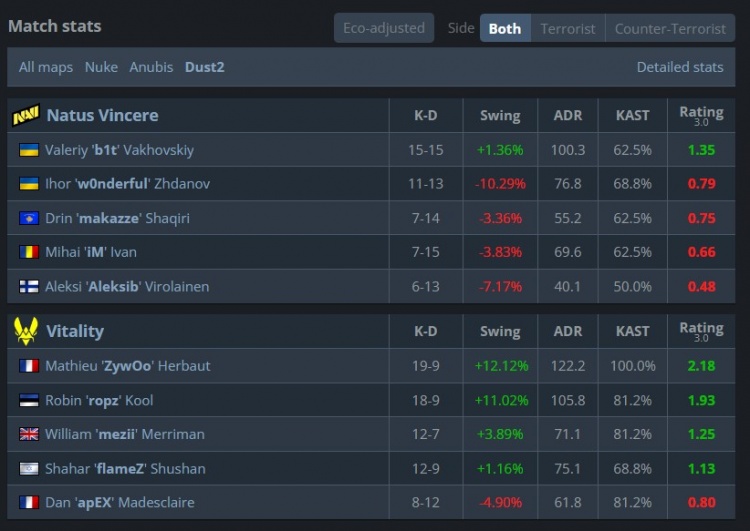Click iM's 69.6 ADR value

pos(568,252)
